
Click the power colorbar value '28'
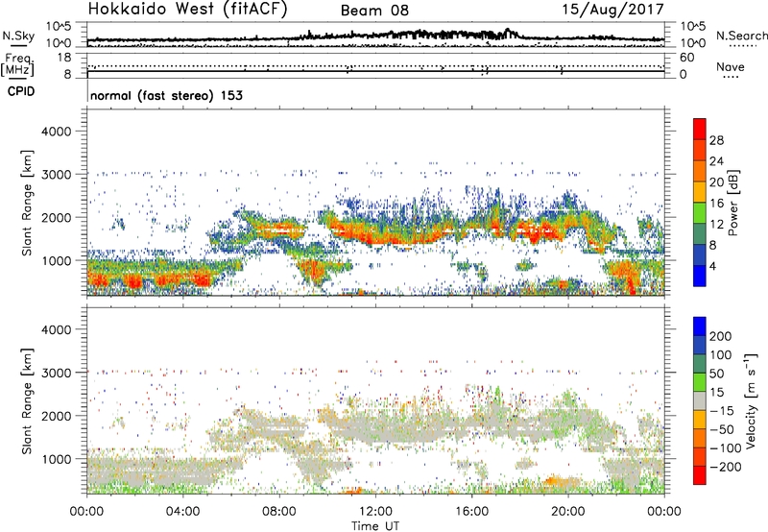coord(716,140)
